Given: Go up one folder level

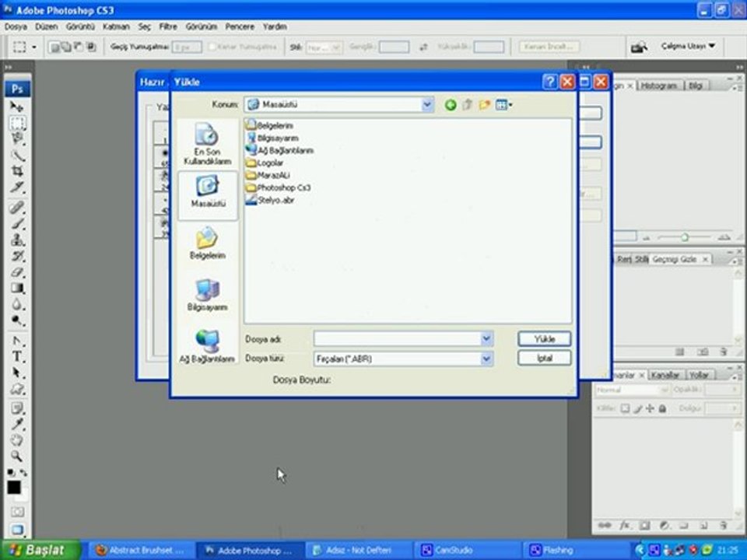Looking at the screenshot, I should pos(467,104).
